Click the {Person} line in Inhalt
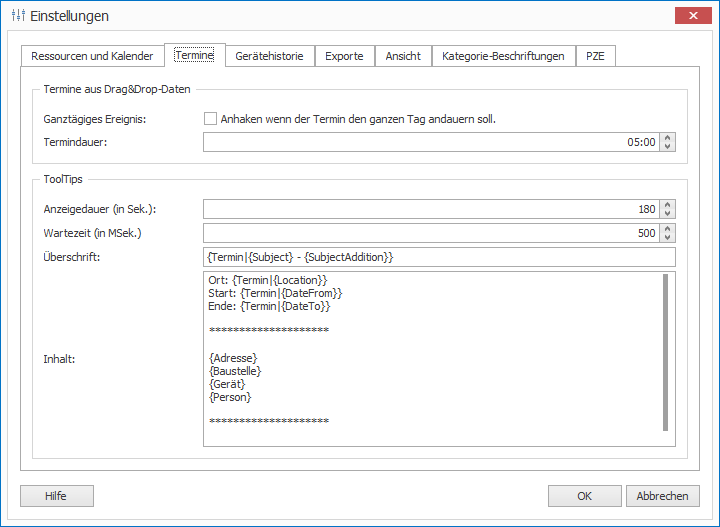 click(x=230, y=397)
